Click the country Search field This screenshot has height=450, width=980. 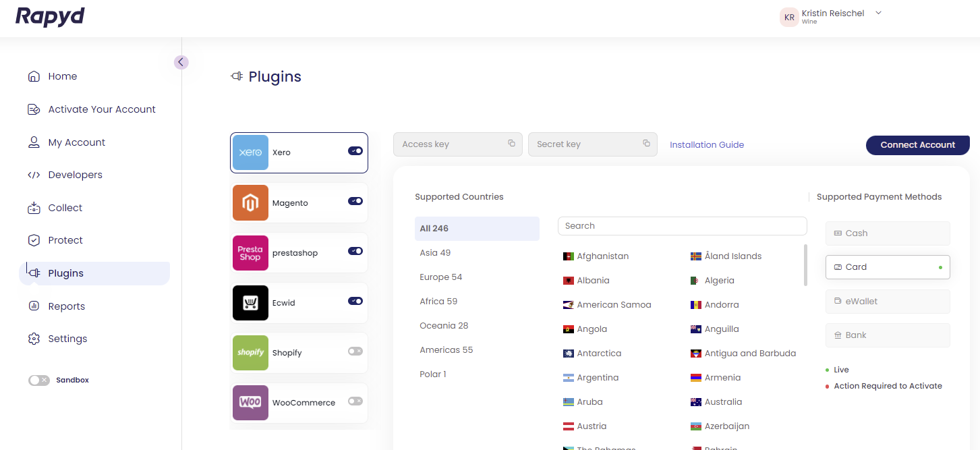tap(682, 226)
